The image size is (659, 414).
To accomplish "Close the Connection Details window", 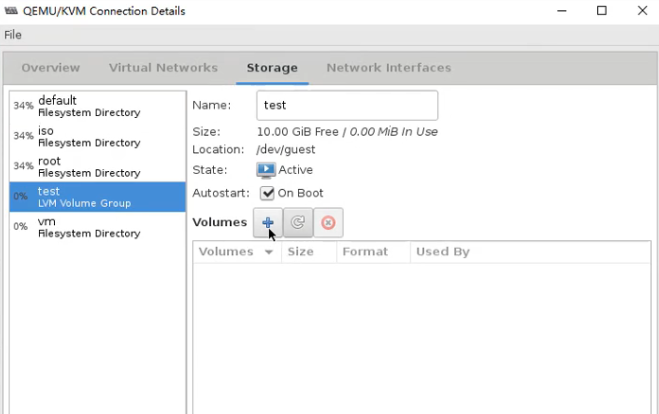I will coord(642,11).
